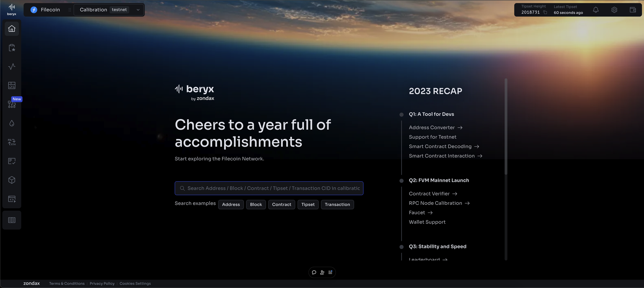Open settings gear in top bar
Viewport: 644px width, 288px height.
(614, 10)
